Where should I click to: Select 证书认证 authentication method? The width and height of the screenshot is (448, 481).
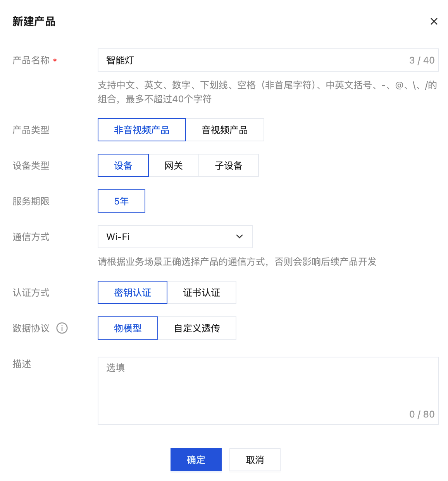tap(202, 292)
